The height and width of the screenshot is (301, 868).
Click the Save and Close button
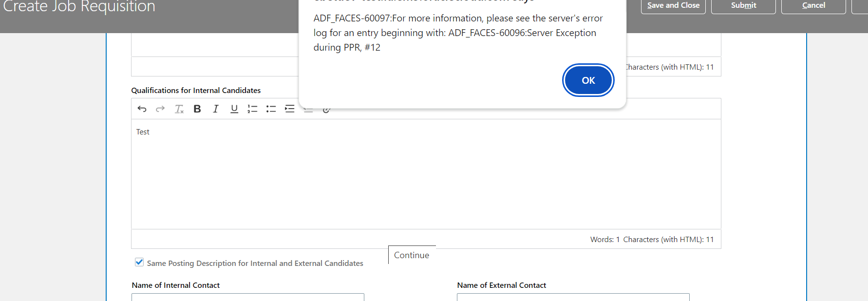(673, 6)
